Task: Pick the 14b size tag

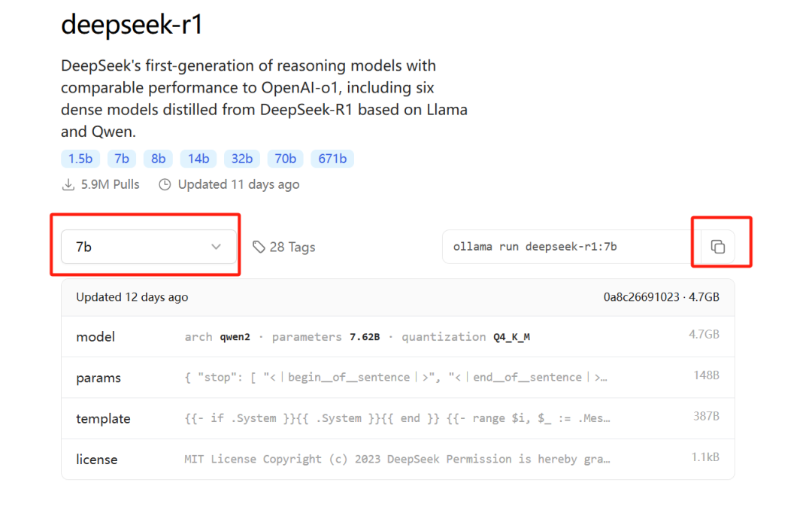Action: (198, 159)
